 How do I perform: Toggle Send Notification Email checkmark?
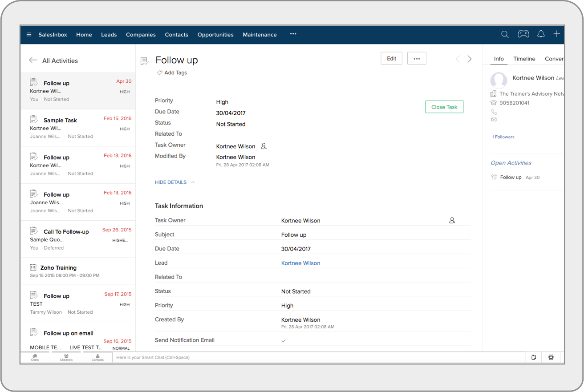pyautogui.click(x=284, y=341)
